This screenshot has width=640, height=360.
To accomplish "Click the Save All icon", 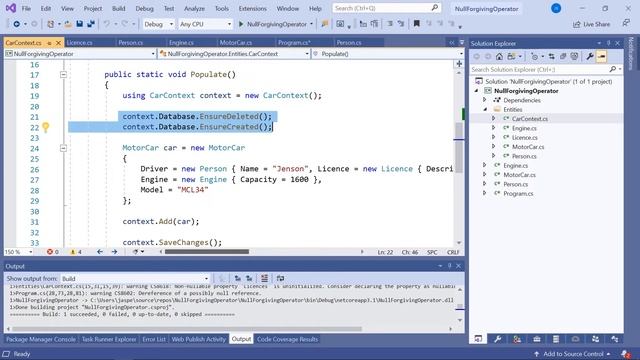I will pos(91,24).
